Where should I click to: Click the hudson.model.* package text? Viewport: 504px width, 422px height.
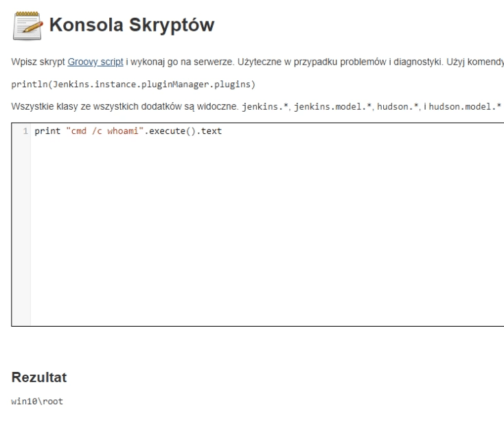(x=465, y=106)
